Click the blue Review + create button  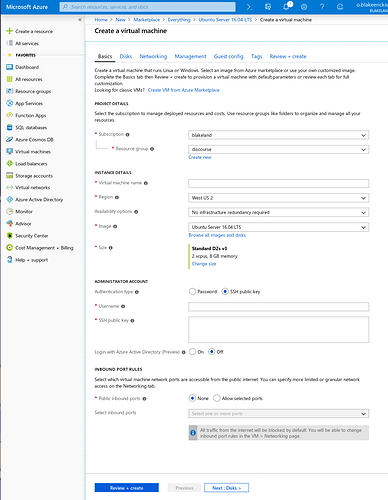click(127, 488)
